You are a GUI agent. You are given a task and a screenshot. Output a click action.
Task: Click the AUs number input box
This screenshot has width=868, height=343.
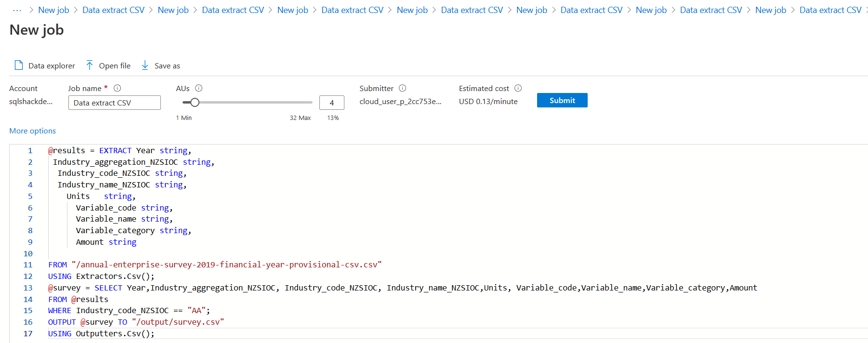pos(331,103)
